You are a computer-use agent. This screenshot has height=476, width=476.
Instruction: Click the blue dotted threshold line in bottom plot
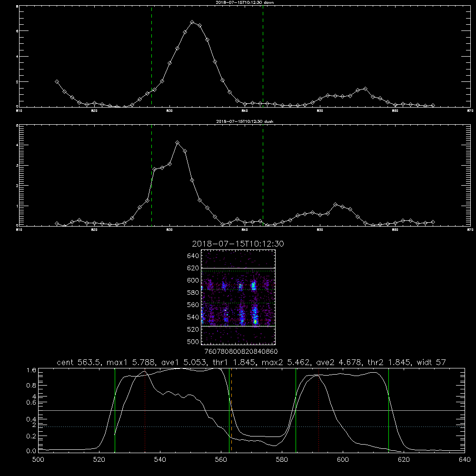251,426
